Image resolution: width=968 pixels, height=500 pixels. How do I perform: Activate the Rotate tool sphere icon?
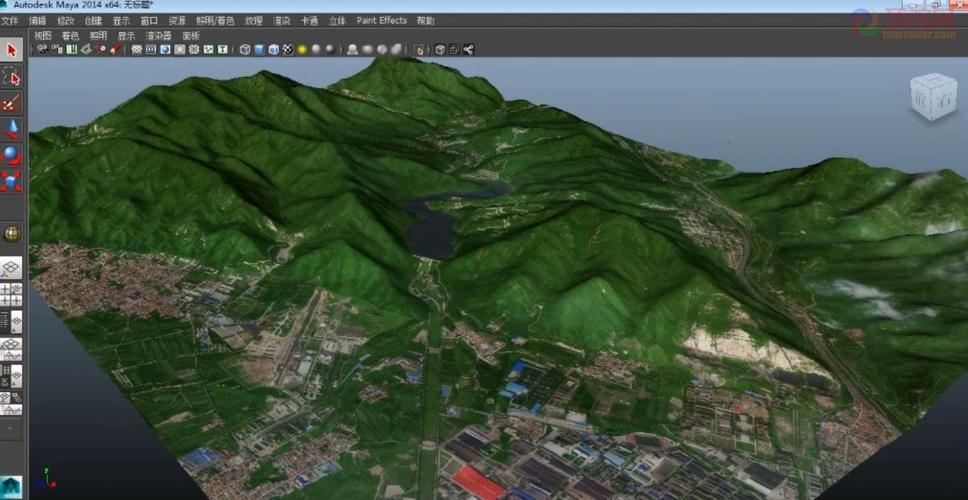[x=12, y=155]
